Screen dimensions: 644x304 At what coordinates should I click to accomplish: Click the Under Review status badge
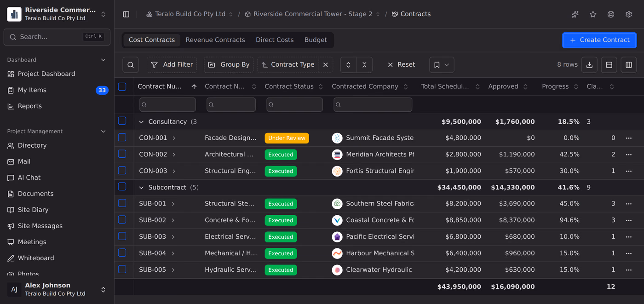[287, 138]
